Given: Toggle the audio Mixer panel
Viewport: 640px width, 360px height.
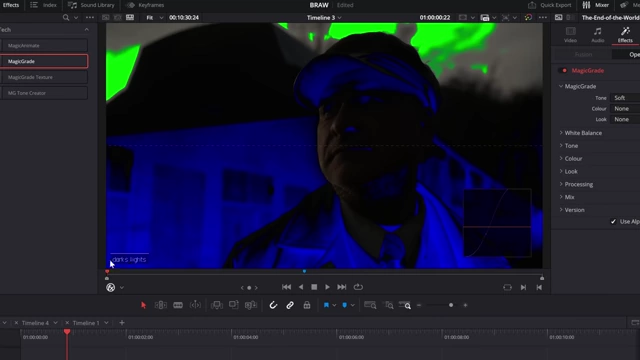Looking at the screenshot, I should 596,5.
